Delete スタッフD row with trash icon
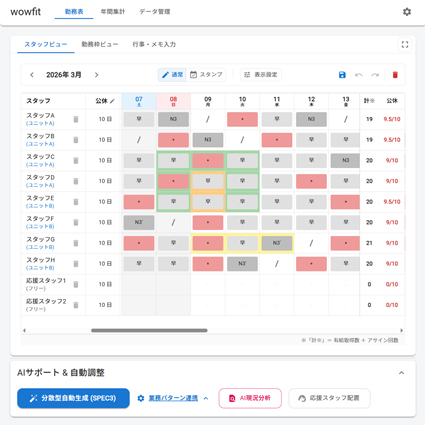Screen dimensions: 425x425 pos(76,181)
